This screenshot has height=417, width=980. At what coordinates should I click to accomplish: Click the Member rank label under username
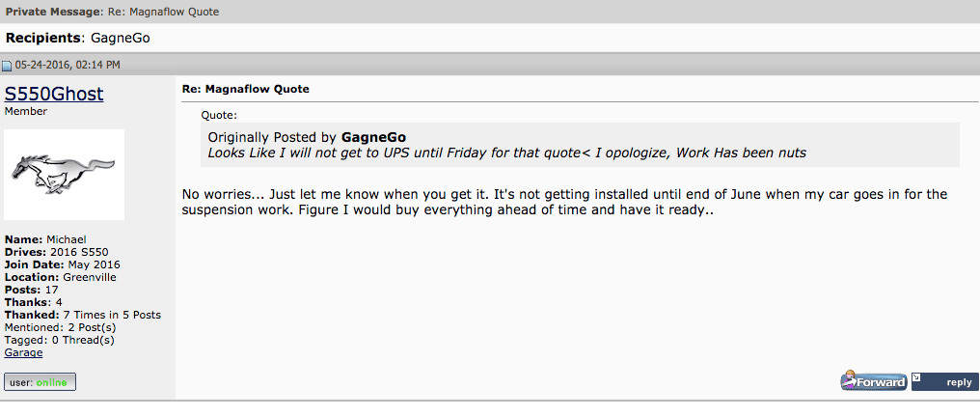(26, 111)
